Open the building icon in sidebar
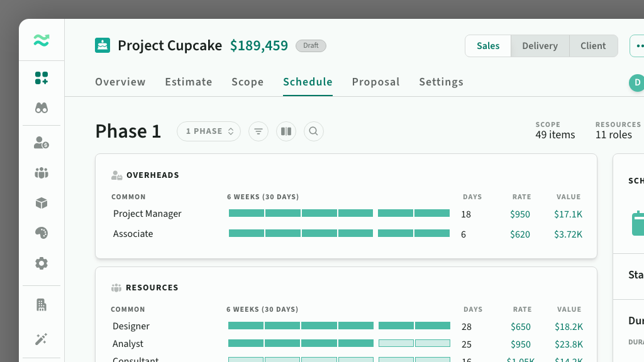The image size is (644, 362). click(x=42, y=305)
